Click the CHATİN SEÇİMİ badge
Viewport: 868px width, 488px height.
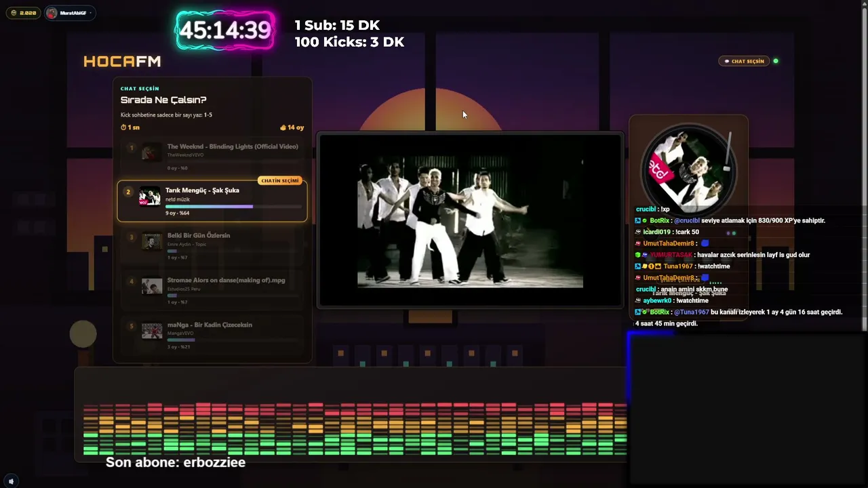click(x=279, y=181)
